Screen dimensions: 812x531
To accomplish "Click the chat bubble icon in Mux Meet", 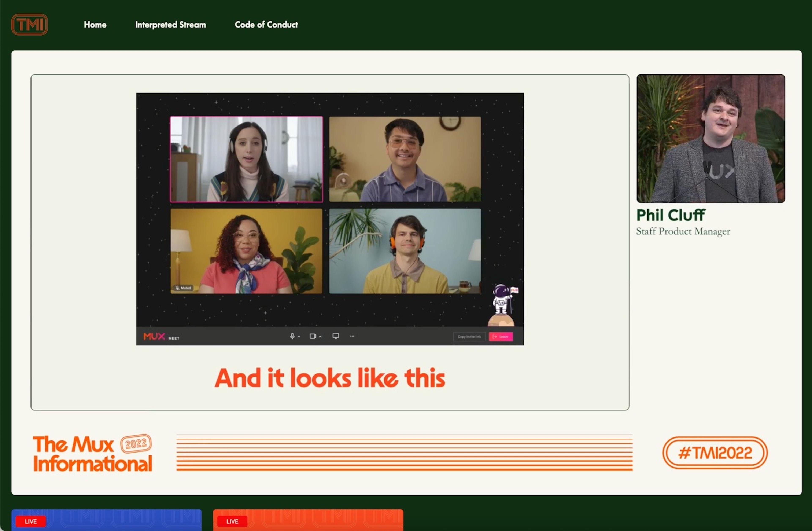I will tap(335, 336).
